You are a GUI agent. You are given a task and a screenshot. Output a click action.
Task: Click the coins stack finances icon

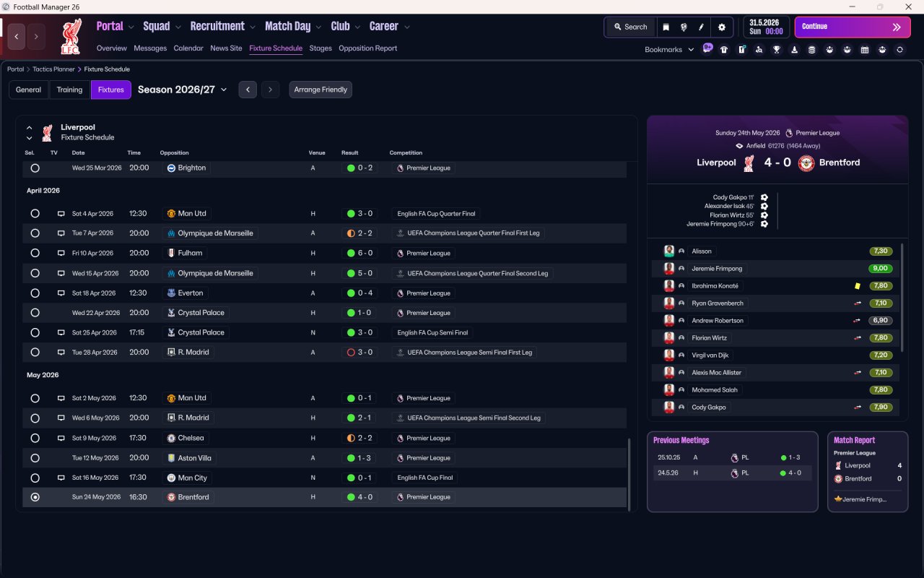811,50
